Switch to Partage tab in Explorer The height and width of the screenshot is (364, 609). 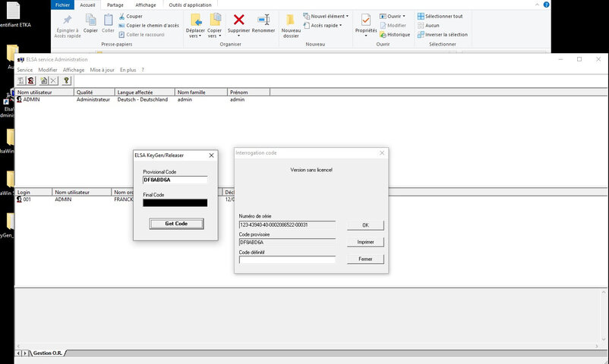pos(115,5)
